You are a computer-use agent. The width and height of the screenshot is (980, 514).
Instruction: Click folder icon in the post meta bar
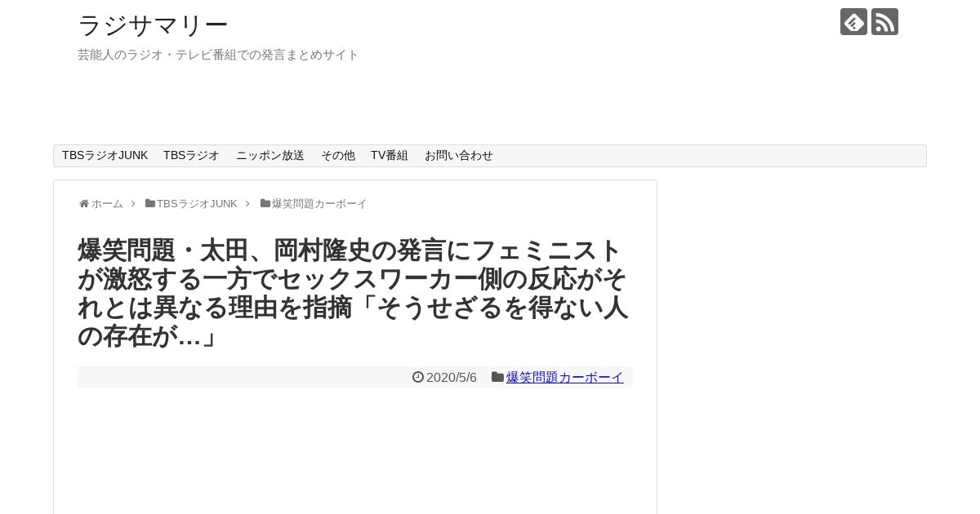click(497, 377)
